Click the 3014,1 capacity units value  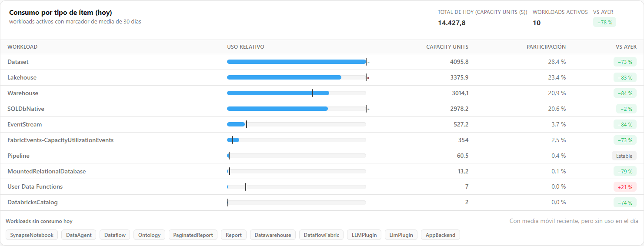pos(460,93)
